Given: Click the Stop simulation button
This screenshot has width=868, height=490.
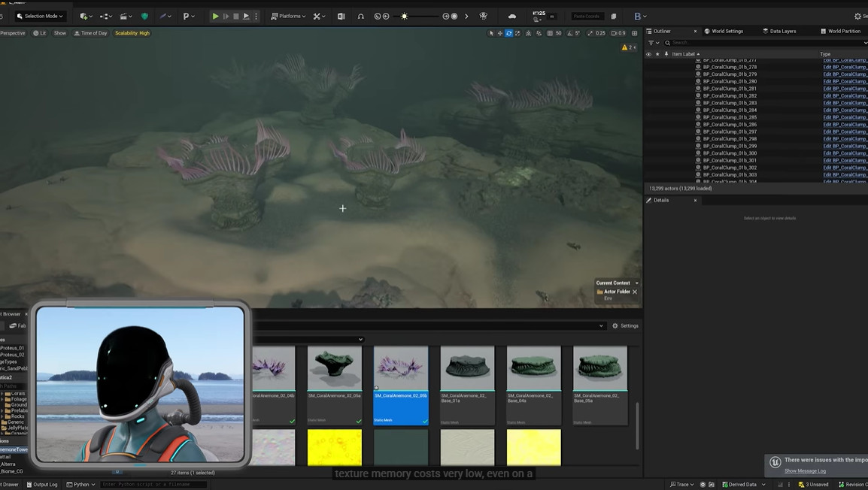Looking at the screenshot, I should tap(235, 16).
